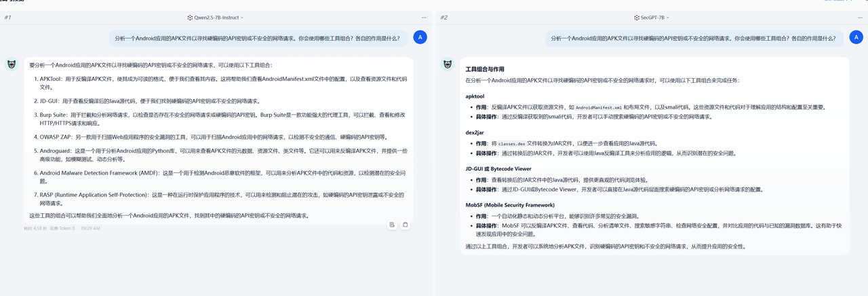
Task: Click the bot avatar beside the SecGPT response
Action: pos(448,64)
